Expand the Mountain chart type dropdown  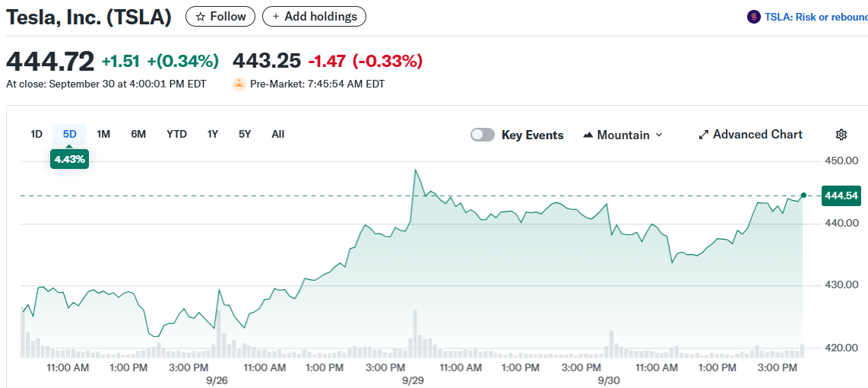658,135
